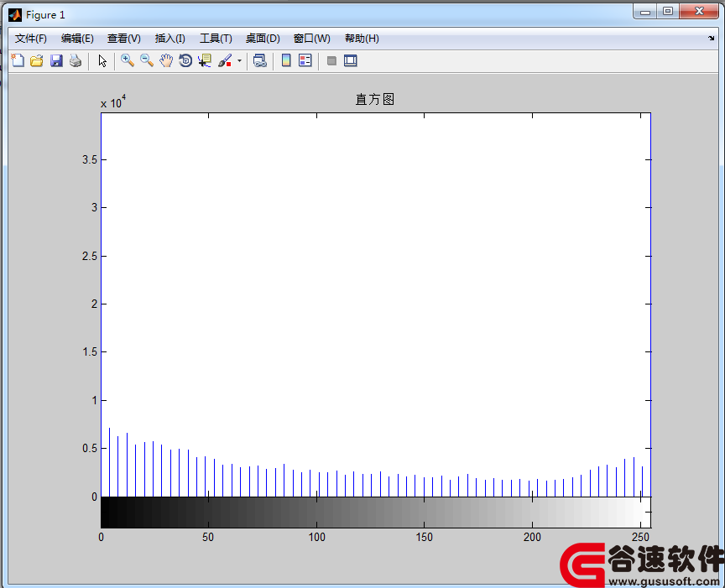Select the Data Cursor tool
The image size is (725, 588).
[x=205, y=60]
